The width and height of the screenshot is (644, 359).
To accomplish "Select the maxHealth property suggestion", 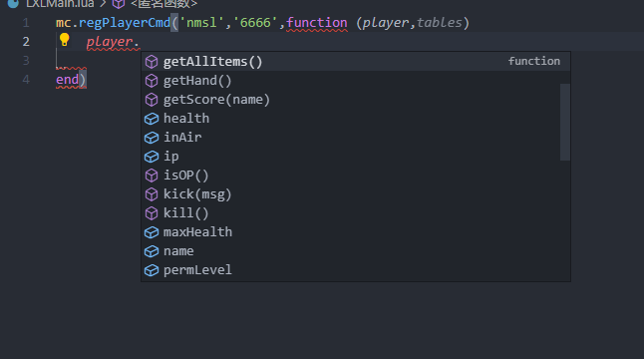I will [x=356, y=232].
